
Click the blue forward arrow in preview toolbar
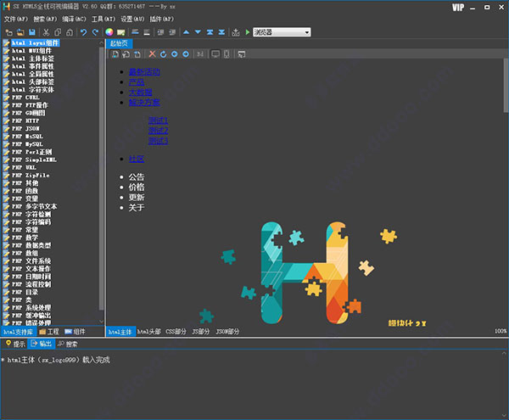[186, 54]
